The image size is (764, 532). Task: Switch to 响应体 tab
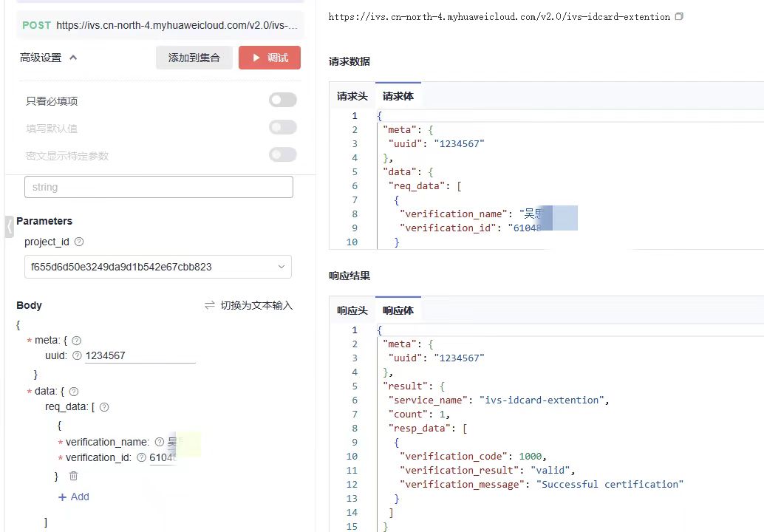click(398, 310)
